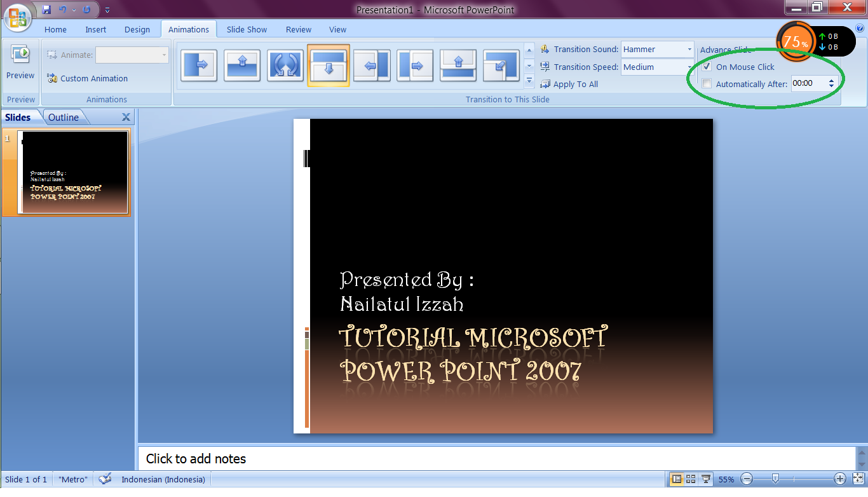The image size is (868, 497).
Task: Click the Indonesian (Indonesia) language indicator
Action: [163, 479]
